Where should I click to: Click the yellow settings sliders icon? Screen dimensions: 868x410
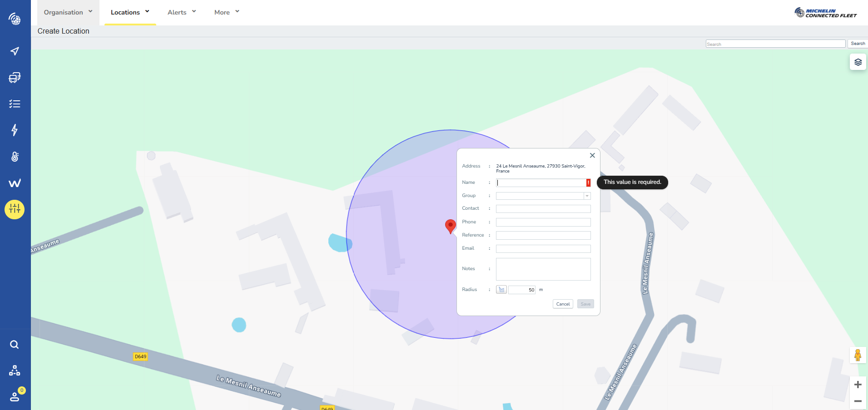[x=15, y=209]
